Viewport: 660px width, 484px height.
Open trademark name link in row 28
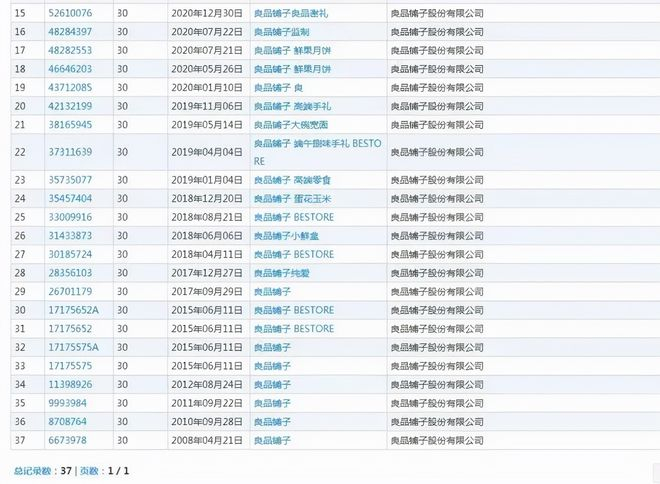coord(282,273)
